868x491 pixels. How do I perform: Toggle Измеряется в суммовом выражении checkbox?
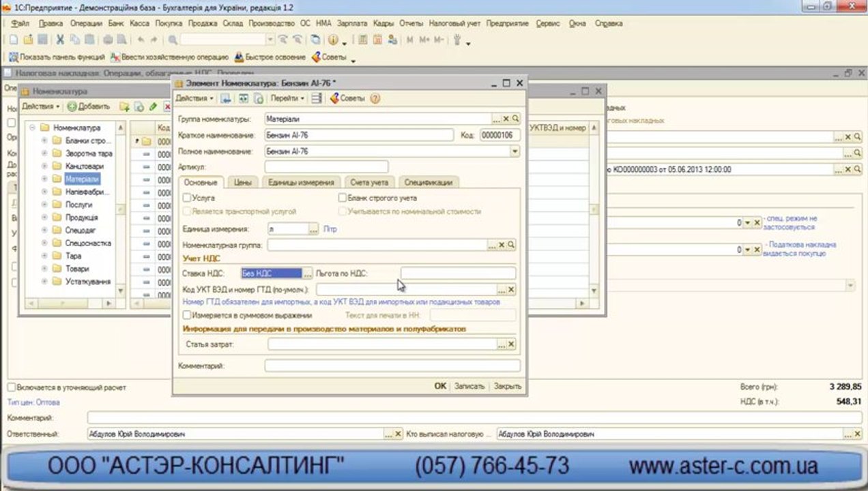tap(187, 316)
